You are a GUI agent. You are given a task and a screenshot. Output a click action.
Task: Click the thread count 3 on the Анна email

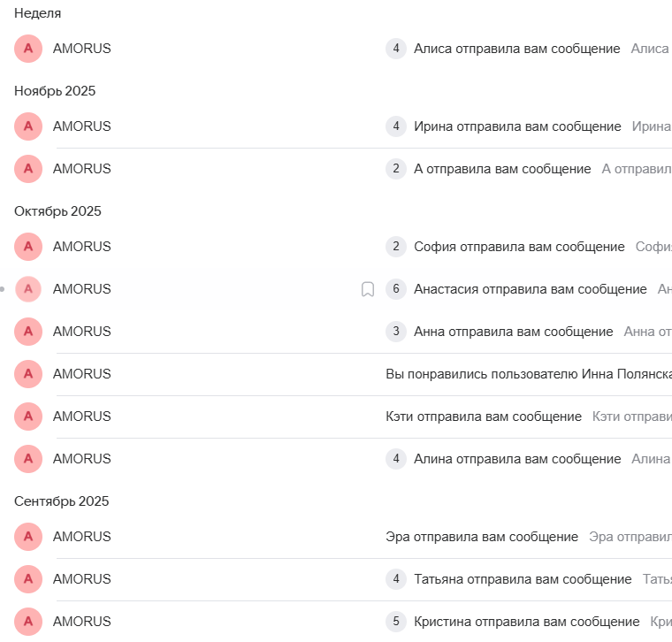coord(396,332)
